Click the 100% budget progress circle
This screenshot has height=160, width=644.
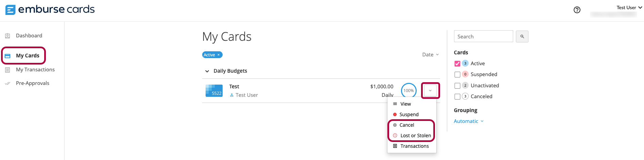point(408,91)
